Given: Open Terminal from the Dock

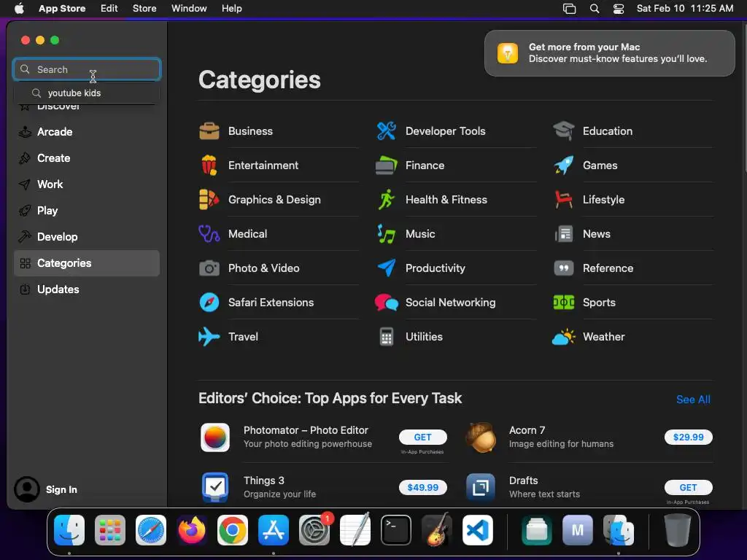Looking at the screenshot, I should tap(396, 530).
